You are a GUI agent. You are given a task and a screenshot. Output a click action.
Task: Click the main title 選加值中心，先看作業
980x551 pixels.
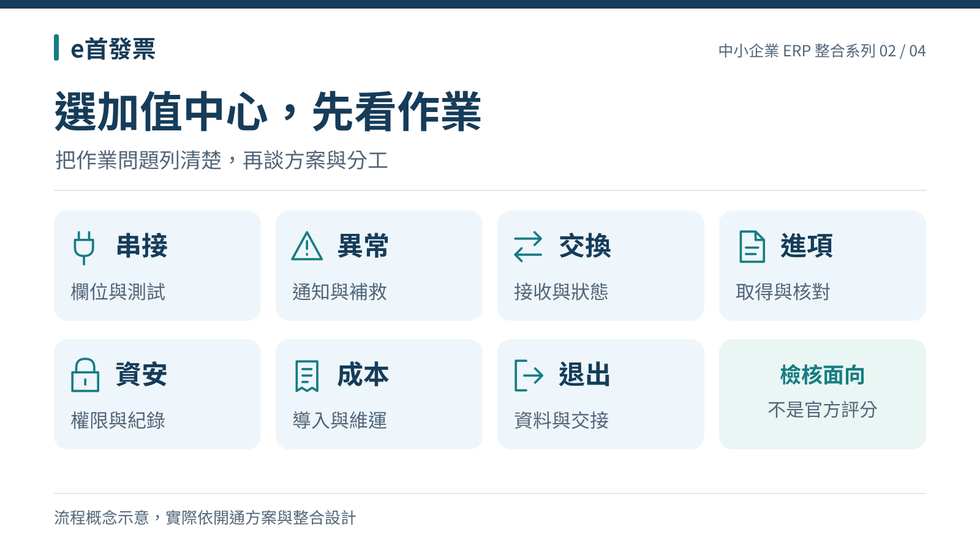coord(268,112)
